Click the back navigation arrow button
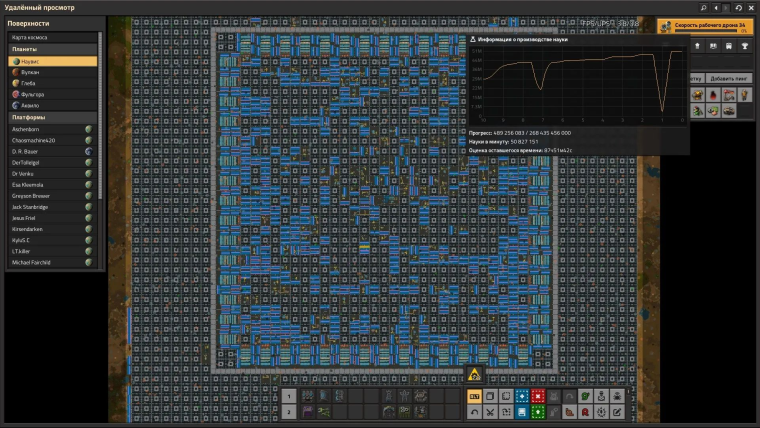 tap(715, 8)
